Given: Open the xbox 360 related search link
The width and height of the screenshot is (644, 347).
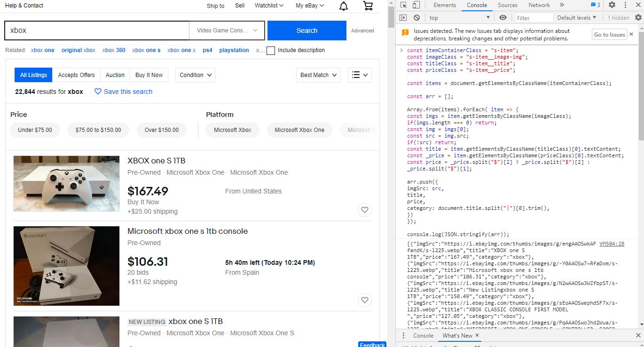Looking at the screenshot, I should (x=113, y=50).
